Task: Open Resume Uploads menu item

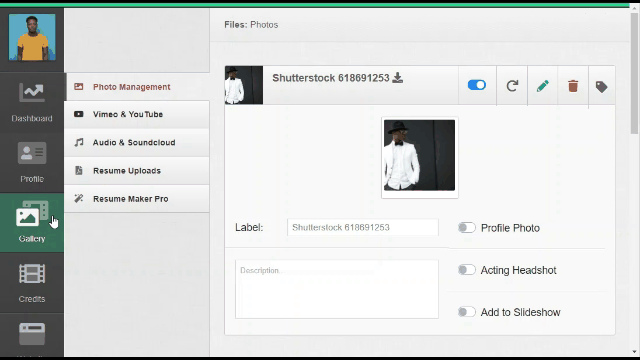Action: pyautogui.click(x=137, y=171)
